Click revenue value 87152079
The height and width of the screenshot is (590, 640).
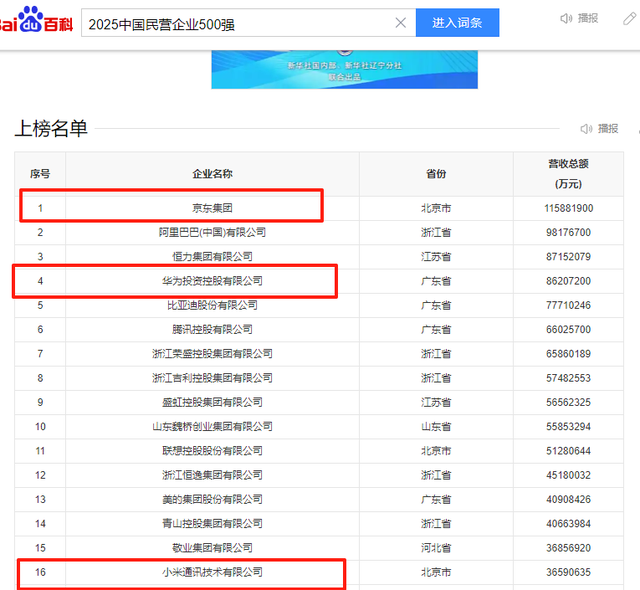pos(568,257)
